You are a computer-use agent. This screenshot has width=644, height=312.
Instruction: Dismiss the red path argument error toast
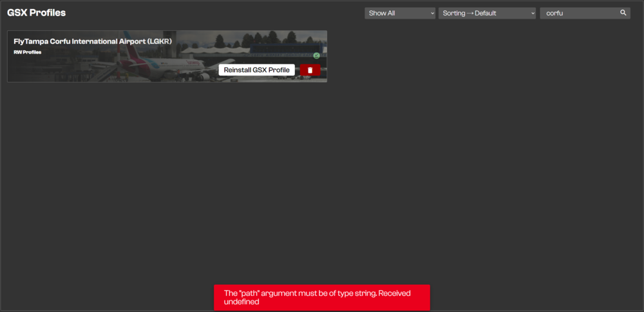click(x=321, y=297)
